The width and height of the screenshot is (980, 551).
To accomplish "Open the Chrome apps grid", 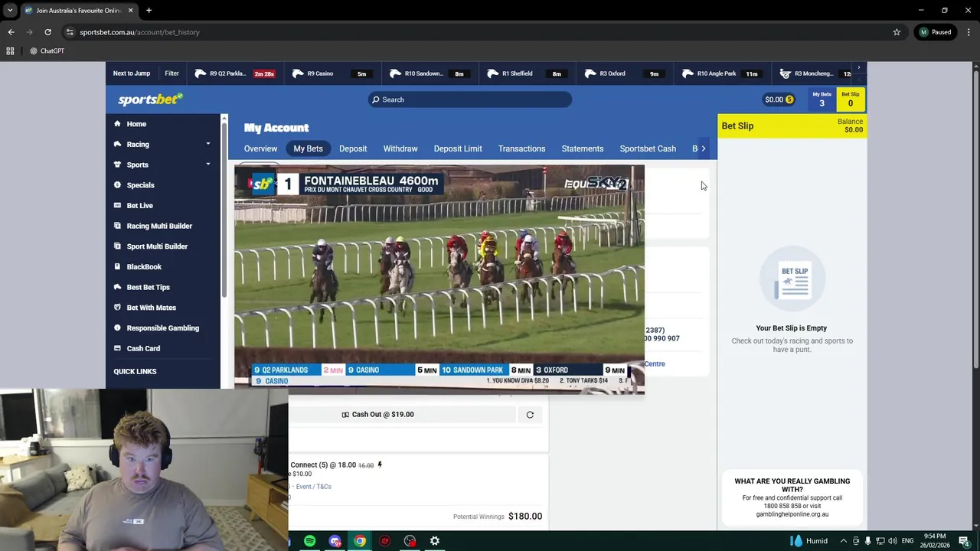I will pyautogui.click(x=10, y=51).
